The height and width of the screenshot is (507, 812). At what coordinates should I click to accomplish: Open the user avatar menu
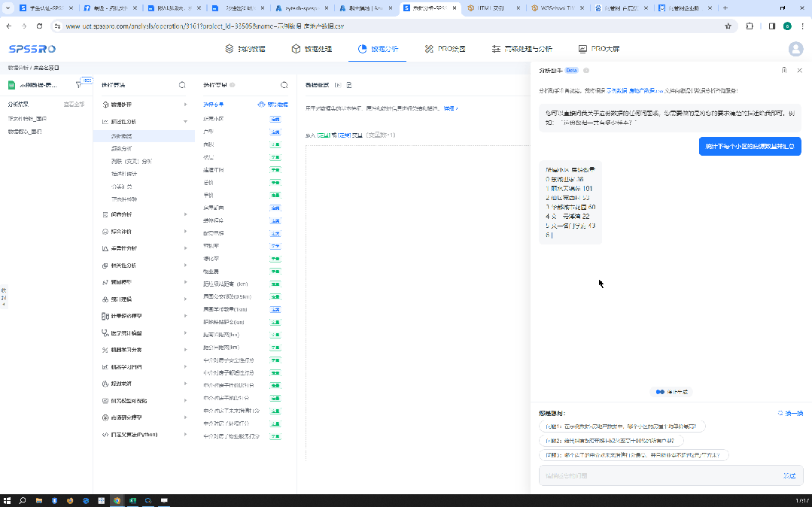(x=795, y=49)
